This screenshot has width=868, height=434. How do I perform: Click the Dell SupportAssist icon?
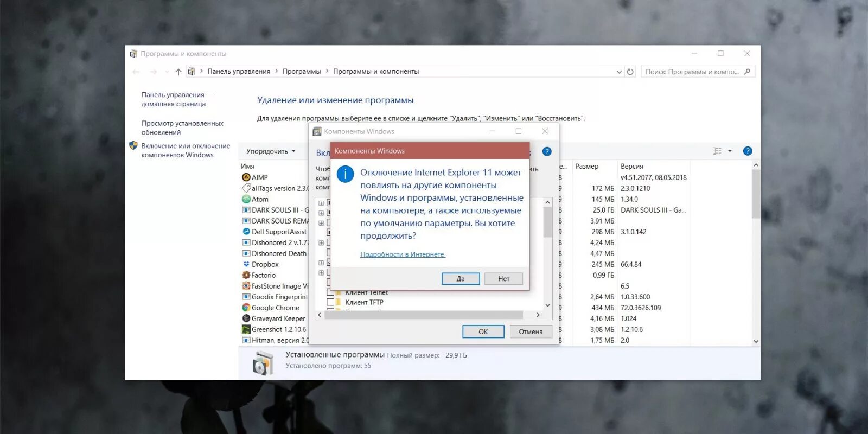coord(246,232)
